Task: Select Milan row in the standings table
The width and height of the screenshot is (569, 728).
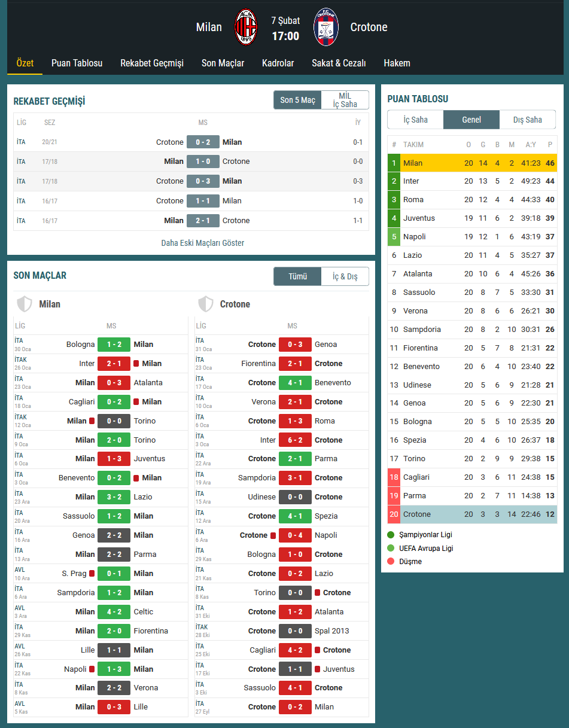Action: [x=472, y=163]
